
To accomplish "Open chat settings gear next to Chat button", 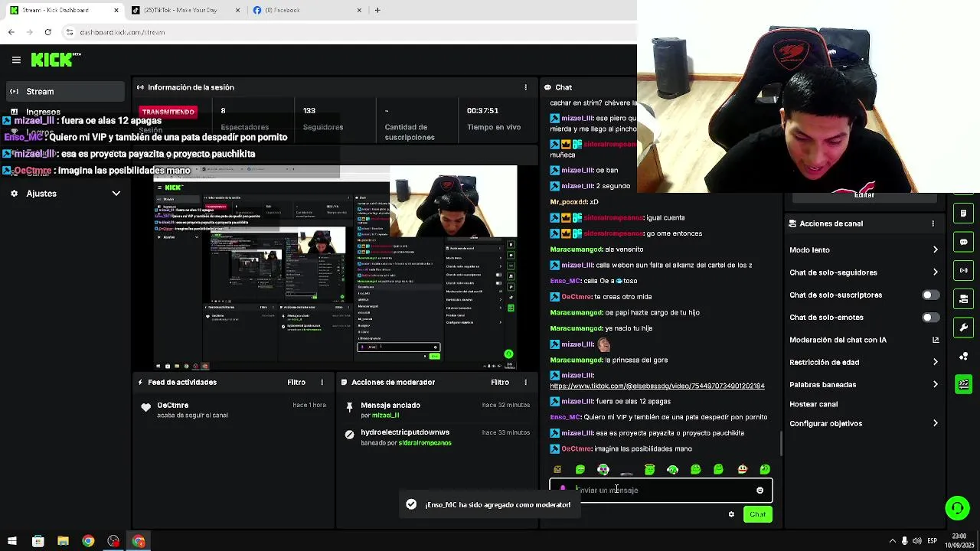I will click(x=731, y=514).
